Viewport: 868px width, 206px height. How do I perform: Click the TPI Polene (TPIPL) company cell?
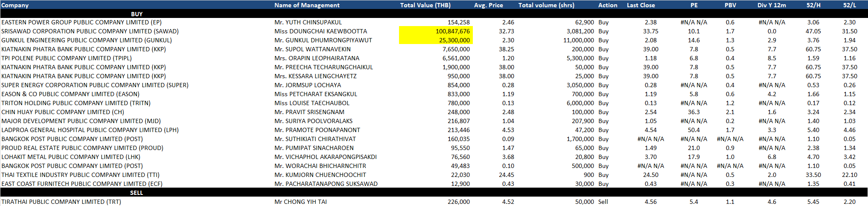[x=67, y=58]
